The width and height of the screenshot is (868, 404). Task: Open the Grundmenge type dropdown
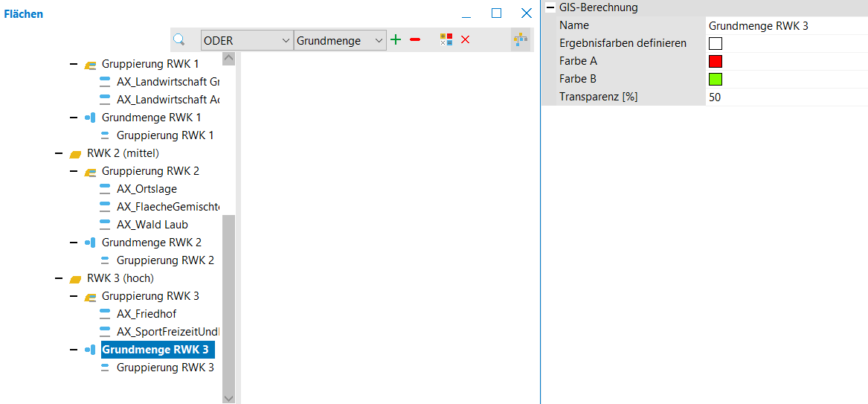[341, 41]
